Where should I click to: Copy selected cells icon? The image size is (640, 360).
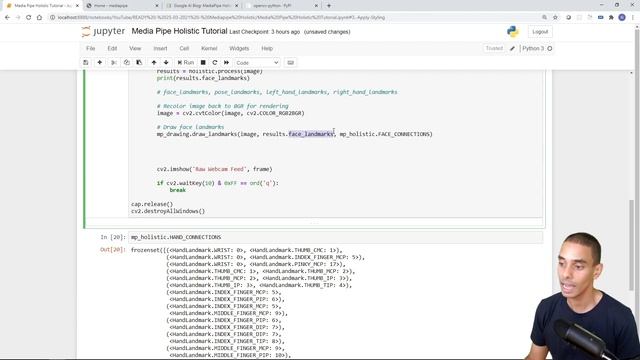point(127,62)
